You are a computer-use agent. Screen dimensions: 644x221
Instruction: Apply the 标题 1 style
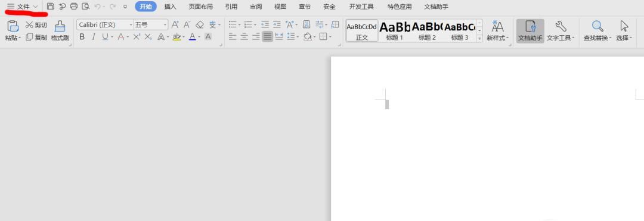pyautogui.click(x=395, y=30)
